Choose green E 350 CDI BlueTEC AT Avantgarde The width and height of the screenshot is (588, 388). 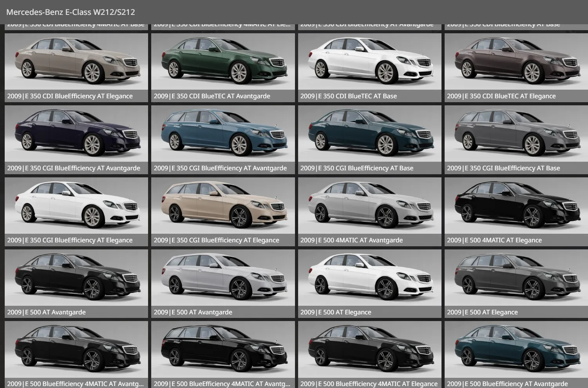click(x=223, y=67)
